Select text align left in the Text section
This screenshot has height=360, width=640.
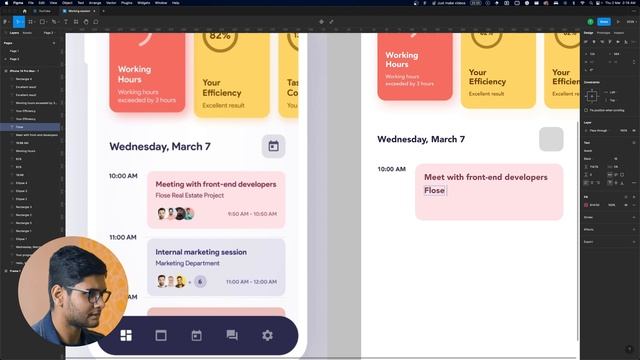(x=587, y=182)
